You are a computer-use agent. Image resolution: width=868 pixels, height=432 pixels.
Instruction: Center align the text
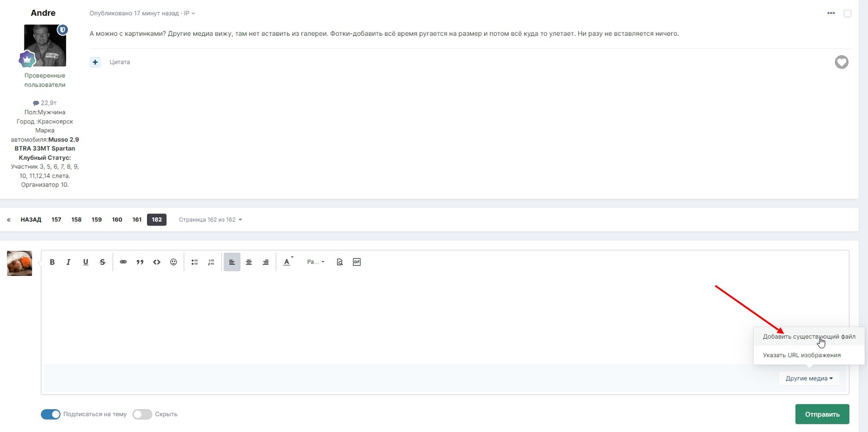pos(248,262)
